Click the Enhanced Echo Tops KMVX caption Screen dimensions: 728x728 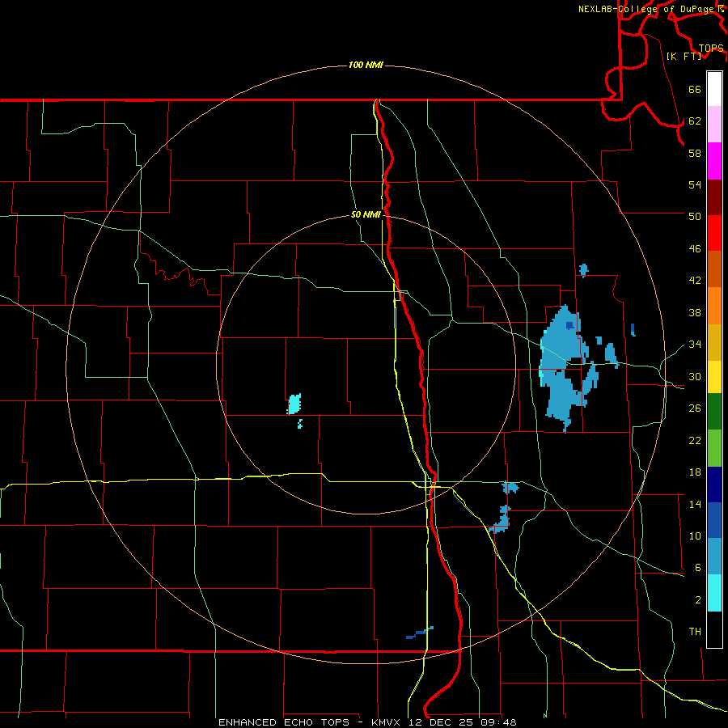(x=367, y=722)
